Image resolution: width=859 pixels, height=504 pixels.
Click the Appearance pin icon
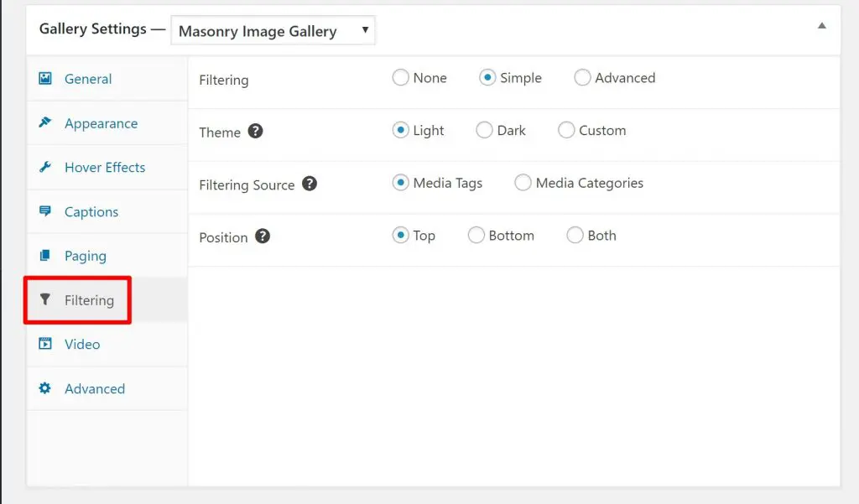[45, 123]
